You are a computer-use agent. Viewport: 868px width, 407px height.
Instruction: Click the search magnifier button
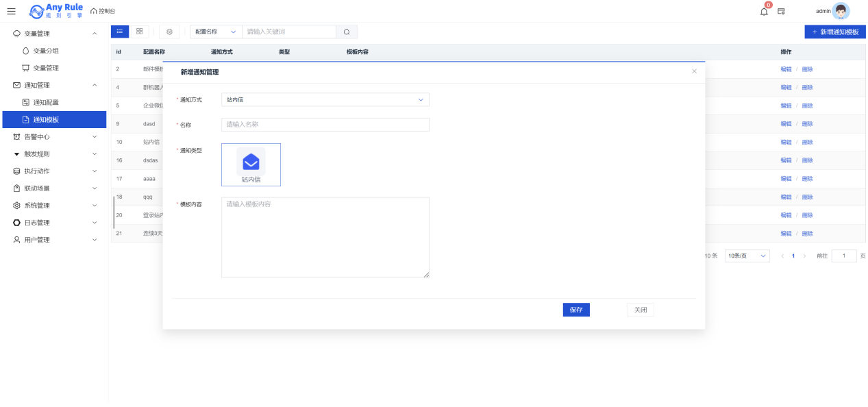347,32
